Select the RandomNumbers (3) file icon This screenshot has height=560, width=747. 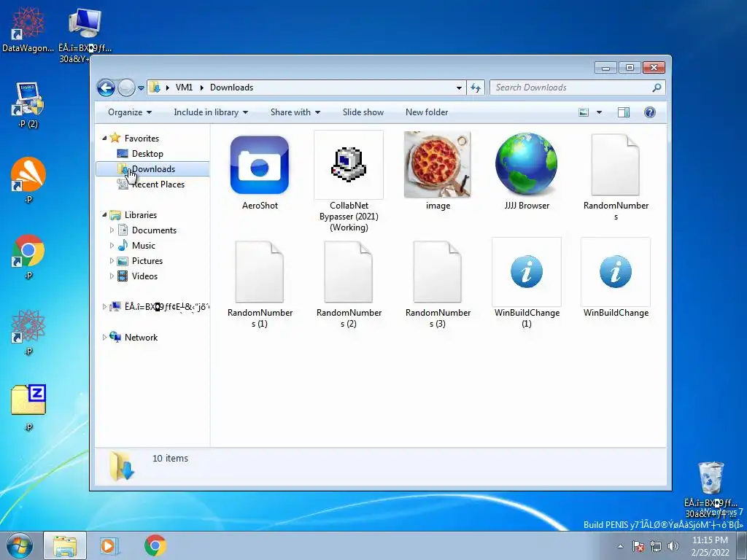tap(438, 272)
